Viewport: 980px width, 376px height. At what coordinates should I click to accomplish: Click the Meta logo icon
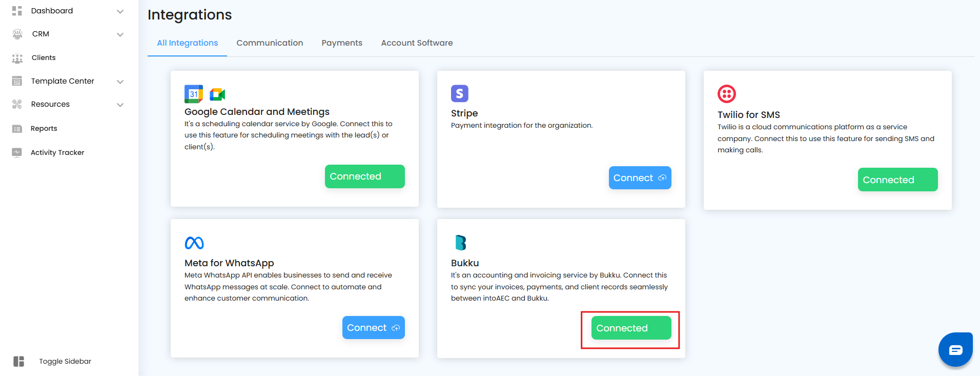[x=194, y=243]
